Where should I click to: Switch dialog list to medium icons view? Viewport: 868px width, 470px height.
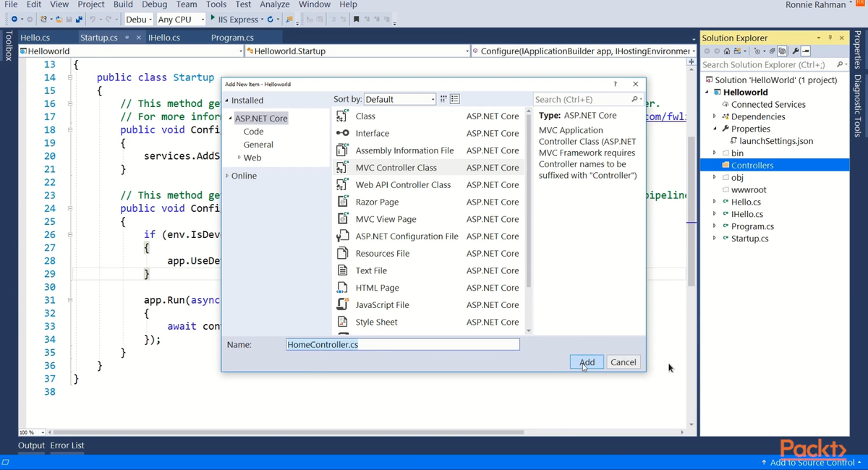click(x=455, y=99)
